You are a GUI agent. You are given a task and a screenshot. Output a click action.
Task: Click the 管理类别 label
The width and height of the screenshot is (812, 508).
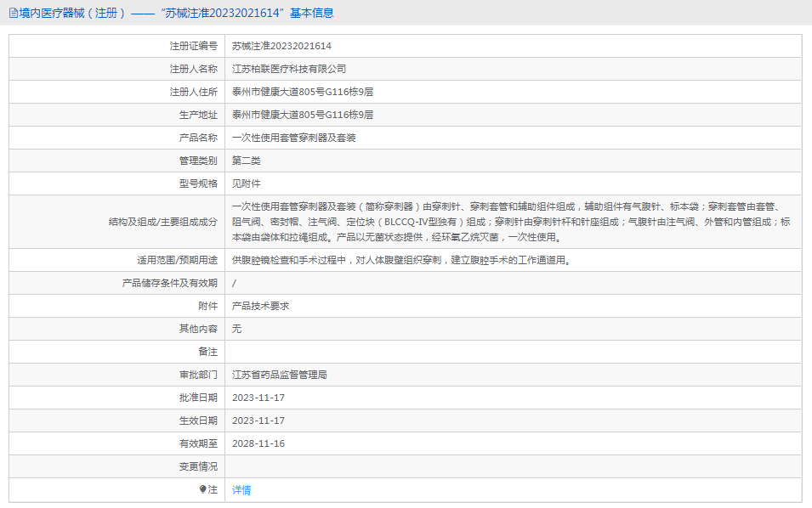(198, 161)
